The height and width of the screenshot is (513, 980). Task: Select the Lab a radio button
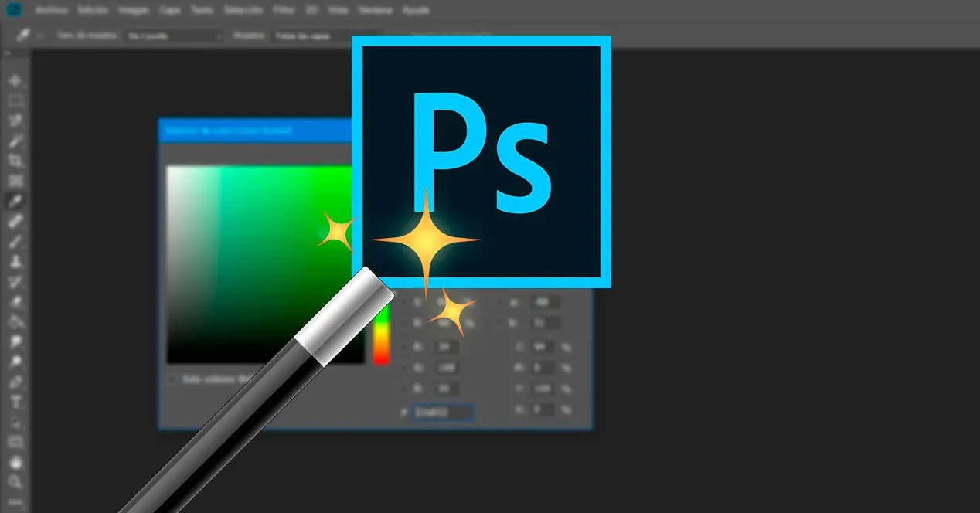point(501,302)
